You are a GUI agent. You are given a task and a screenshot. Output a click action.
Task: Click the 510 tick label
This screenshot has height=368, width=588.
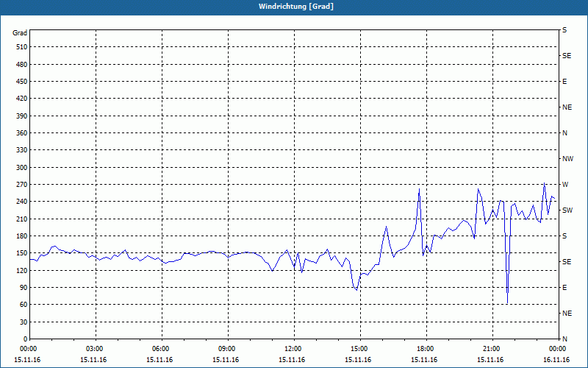coord(22,47)
